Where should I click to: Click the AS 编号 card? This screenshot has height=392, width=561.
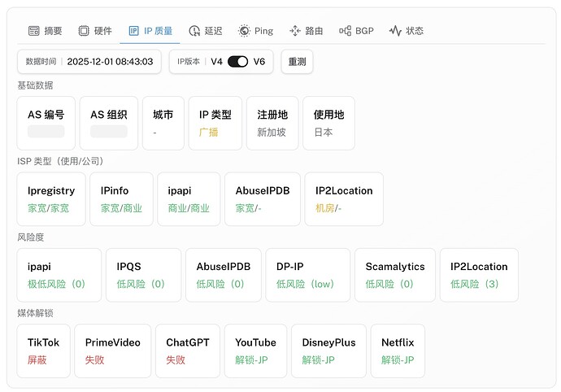click(46, 123)
